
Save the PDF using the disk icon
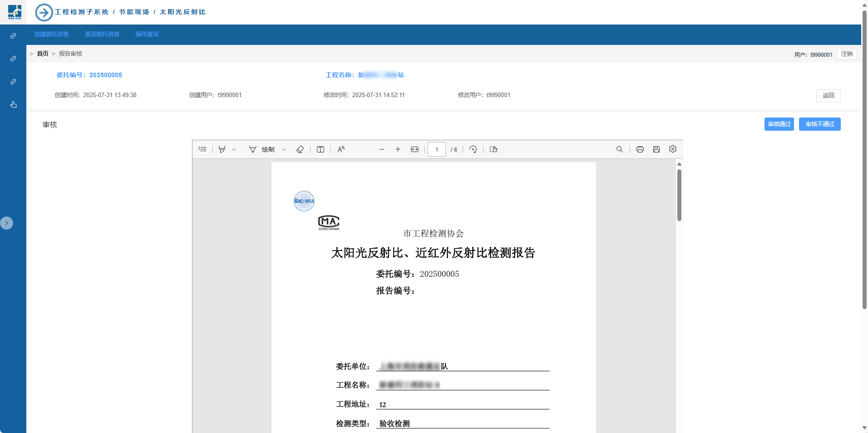click(x=656, y=149)
